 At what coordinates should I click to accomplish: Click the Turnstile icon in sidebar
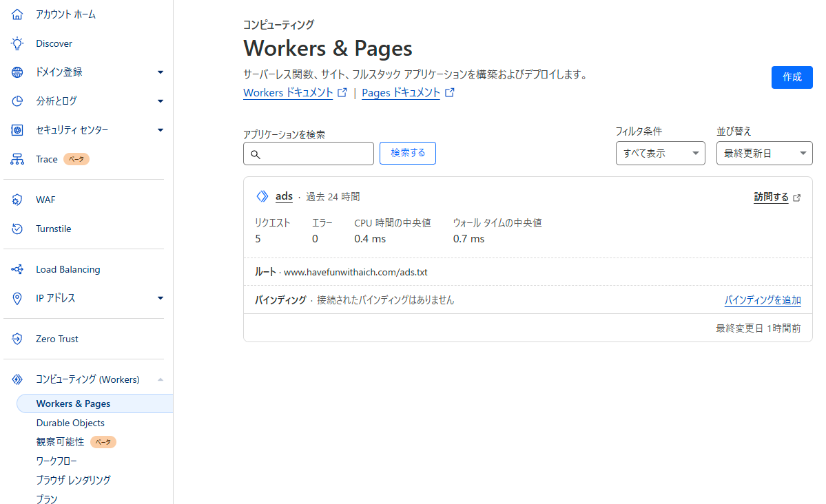pos(17,229)
